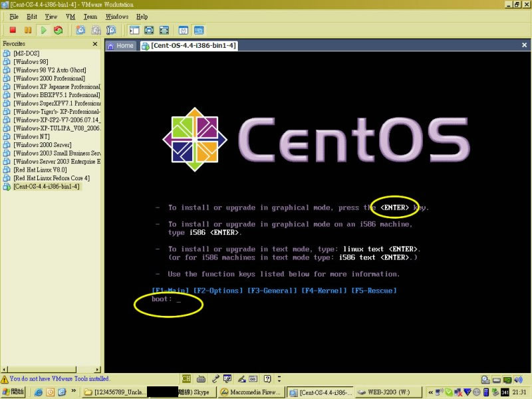The image size is (532, 399).
Task: Switch to Macromedia Fireworks taskbar button
Action: point(251,392)
